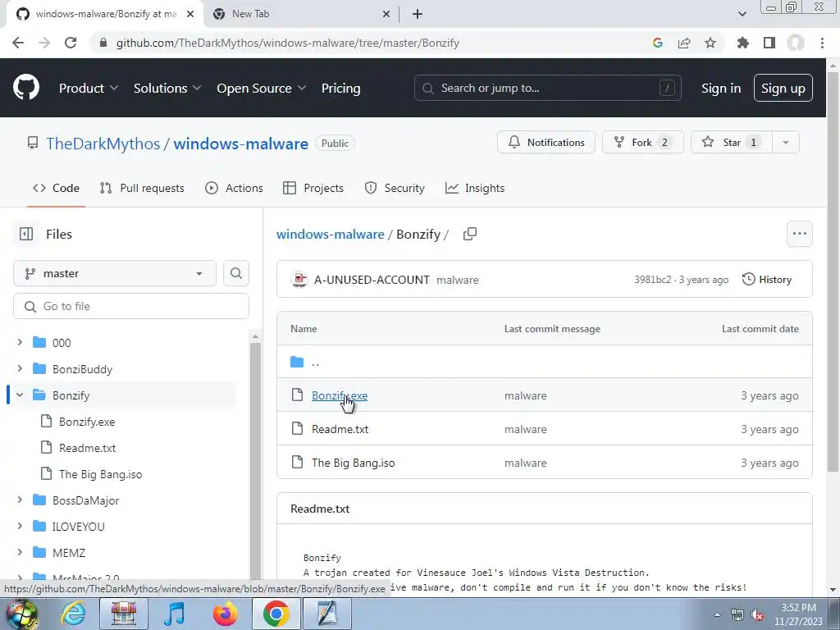Open the Chrome extensions puzzle icon
Viewport: 840px width, 630px height.
[743, 43]
